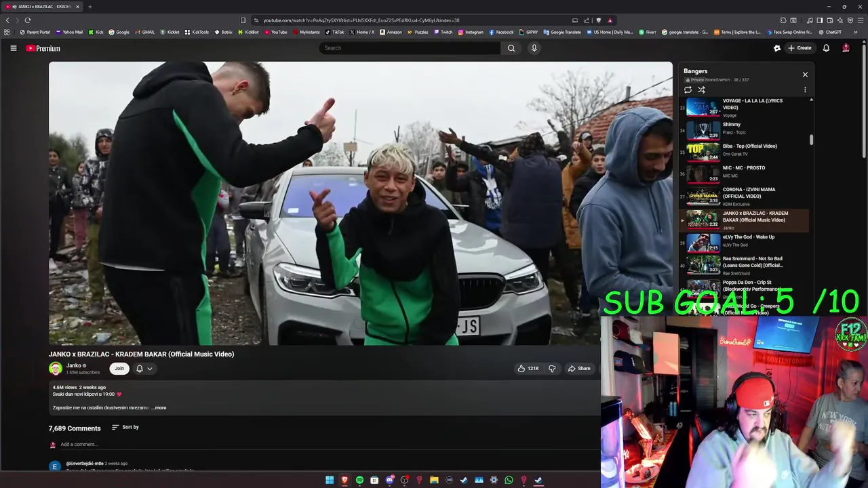Expand the video description with ...more
The width and height of the screenshot is (868, 488).
pos(159,407)
